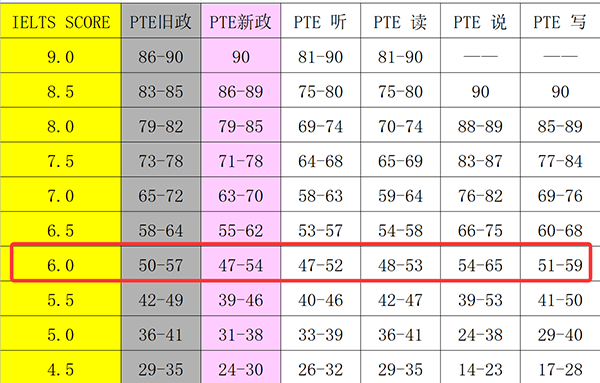The height and width of the screenshot is (383, 600).
Task: Select the 51-59 cell in PTE 写
Action: [x=560, y=264]
